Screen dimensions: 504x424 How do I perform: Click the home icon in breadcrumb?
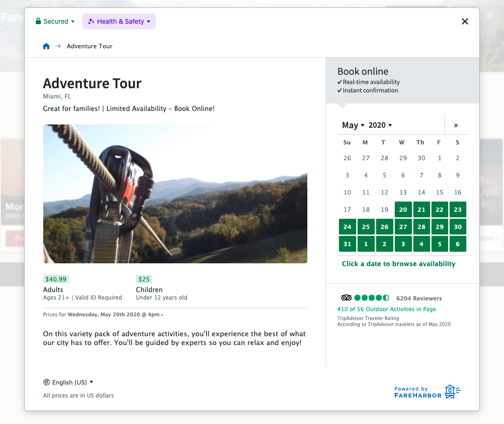pyautogui.click(x=46, y=46)
